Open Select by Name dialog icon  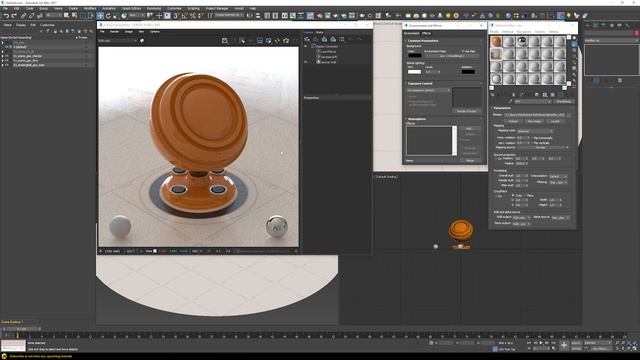75,16
